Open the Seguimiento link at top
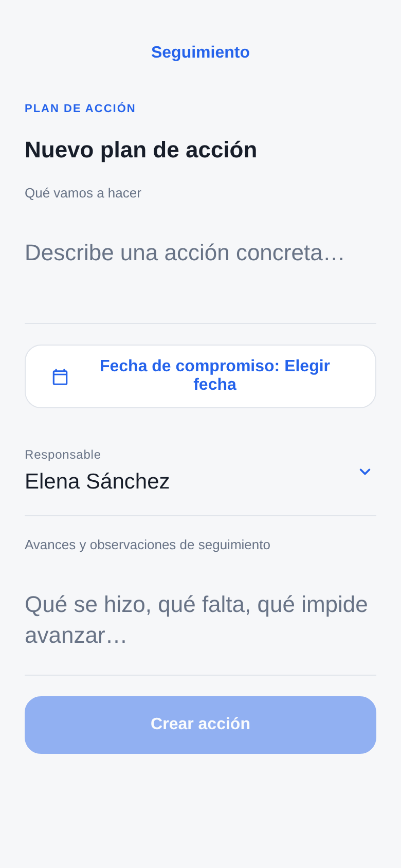This screenshot has height=868, width=401. (200, 52)
